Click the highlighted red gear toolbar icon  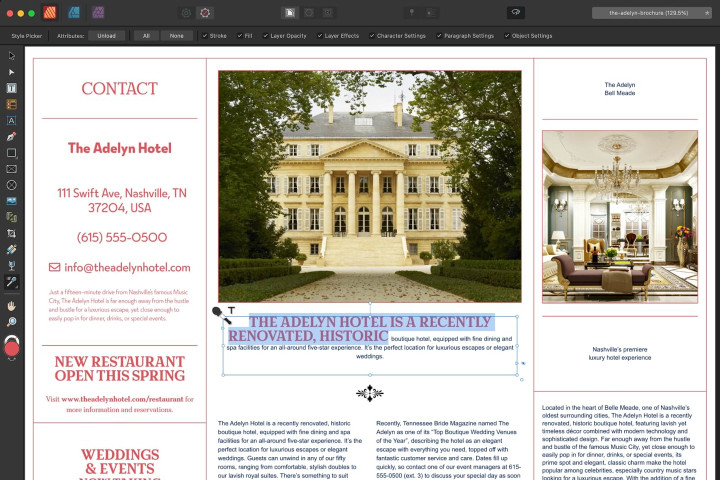click(205, 13)
